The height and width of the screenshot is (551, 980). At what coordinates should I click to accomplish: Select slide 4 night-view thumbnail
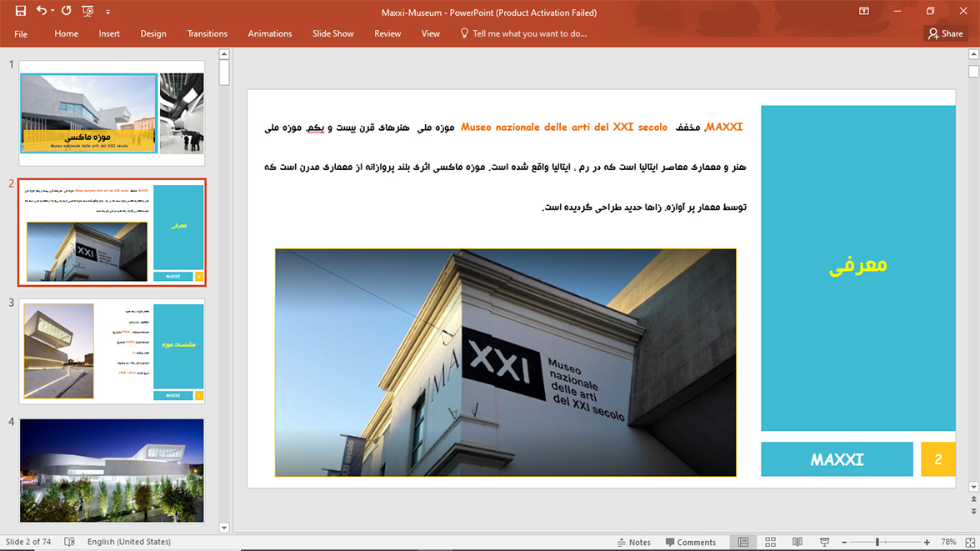pyautogui.click(x=112, y=470)
